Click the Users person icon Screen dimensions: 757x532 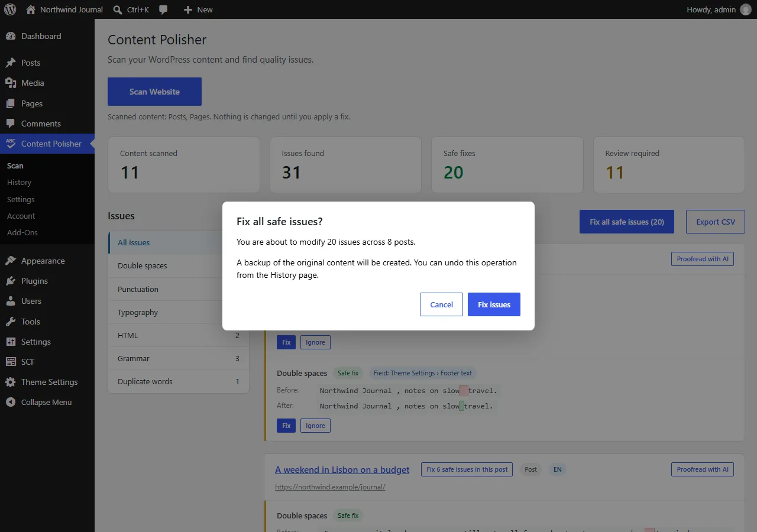click(11, 301)
